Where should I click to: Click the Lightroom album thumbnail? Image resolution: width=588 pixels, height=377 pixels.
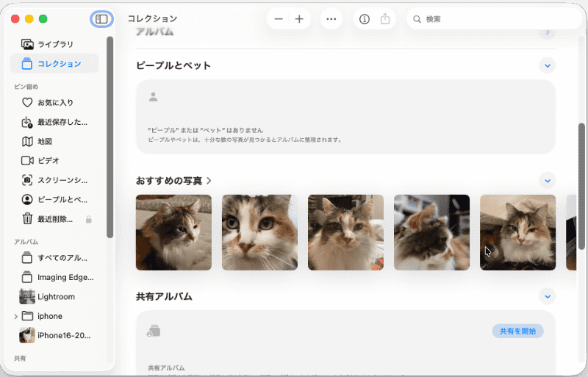27,297
